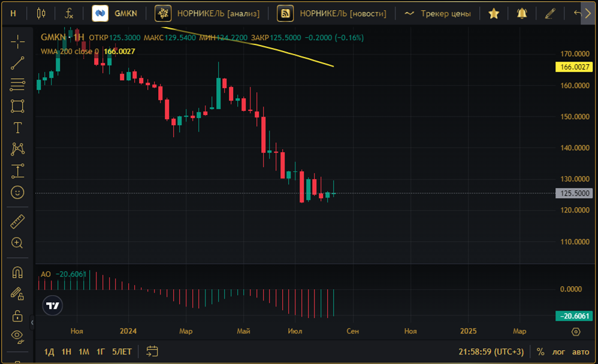Click the 2024 time axis label
Image resolution: width=598 pixels, height=364 pixels.
click(x=128, y=331)
